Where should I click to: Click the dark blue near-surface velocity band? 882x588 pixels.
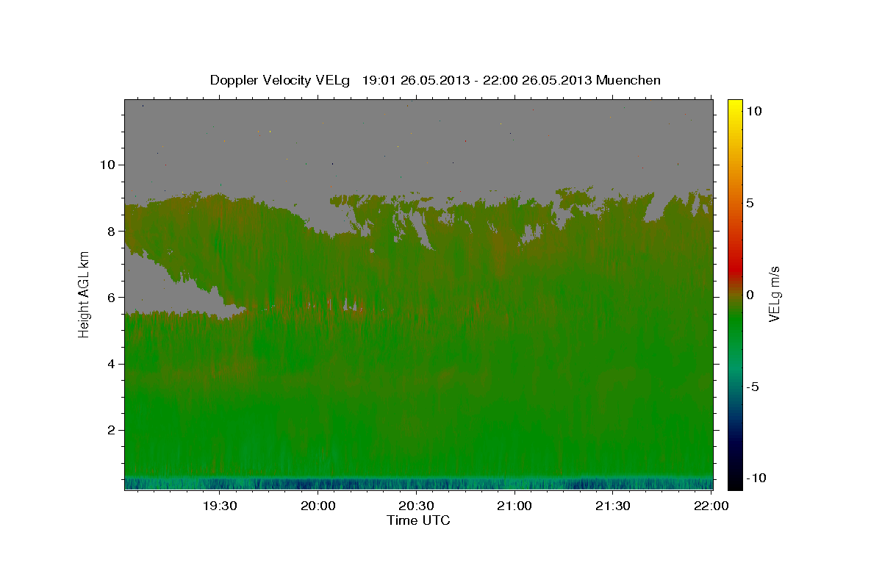click(x=419, y=484)
